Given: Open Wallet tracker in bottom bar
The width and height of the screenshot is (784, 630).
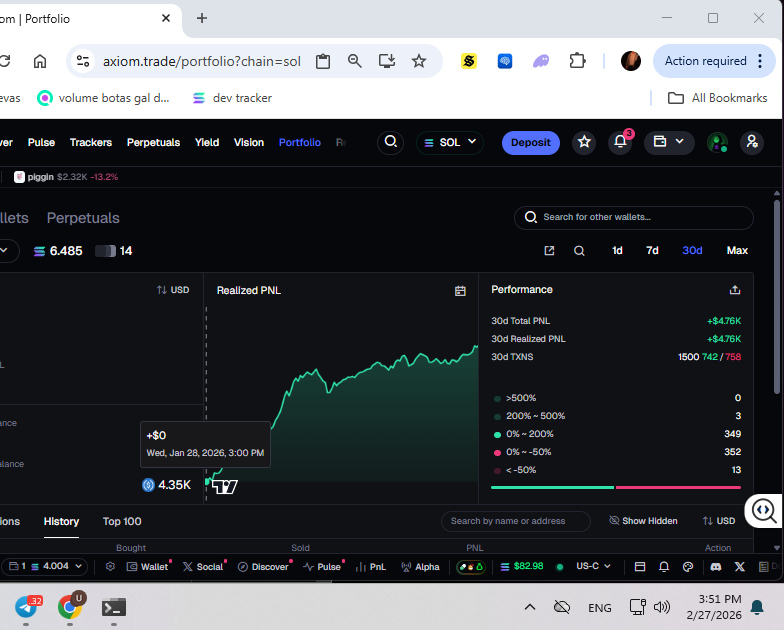Looking at the screenshot, I should [x=148, y=566].
